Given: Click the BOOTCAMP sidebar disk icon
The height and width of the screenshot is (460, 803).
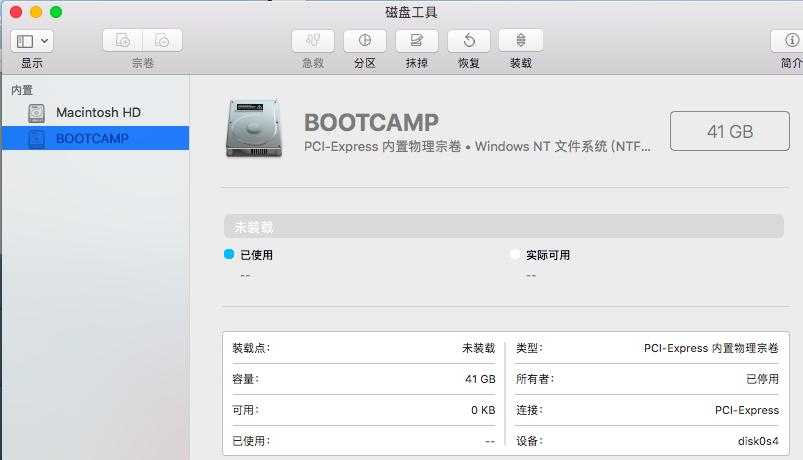Looking at the screenshot, I should coord(36,139).
